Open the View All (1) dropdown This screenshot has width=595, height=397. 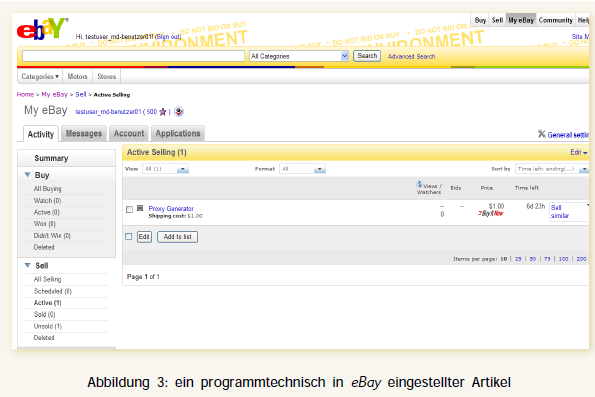tap(165, 169)
